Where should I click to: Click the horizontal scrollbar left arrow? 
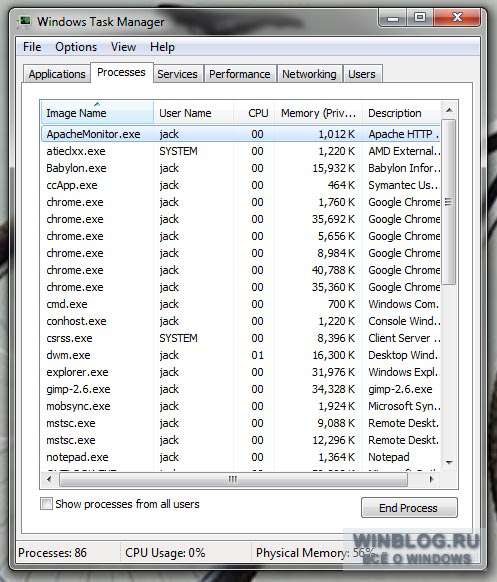tap(49, 479)
